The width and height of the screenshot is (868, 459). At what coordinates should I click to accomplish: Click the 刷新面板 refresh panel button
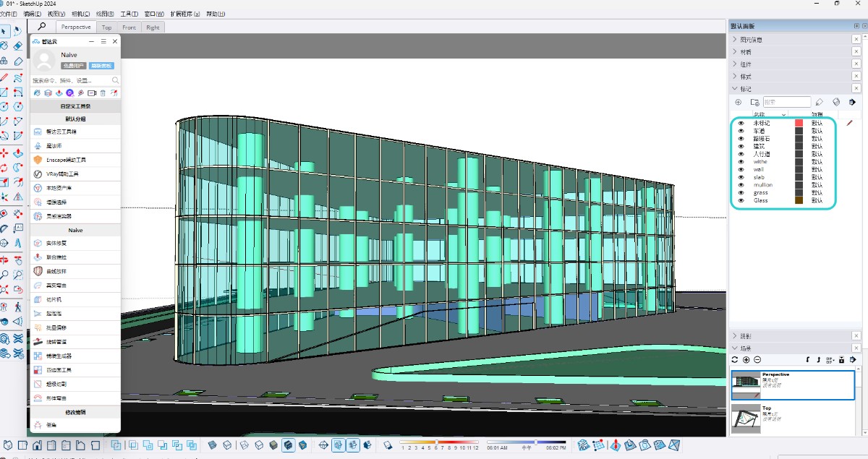[x=101, y=66]
